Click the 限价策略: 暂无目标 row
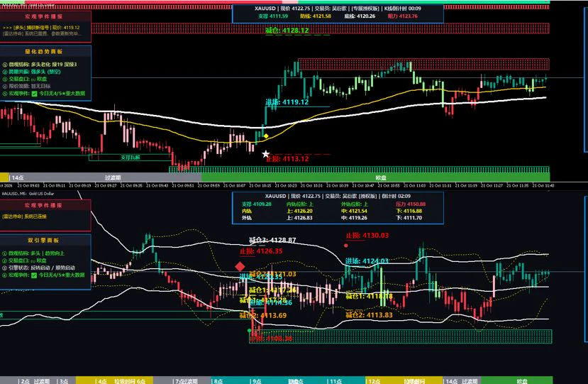The width and height of the screenshot is (588, 384). coord(26,87)
